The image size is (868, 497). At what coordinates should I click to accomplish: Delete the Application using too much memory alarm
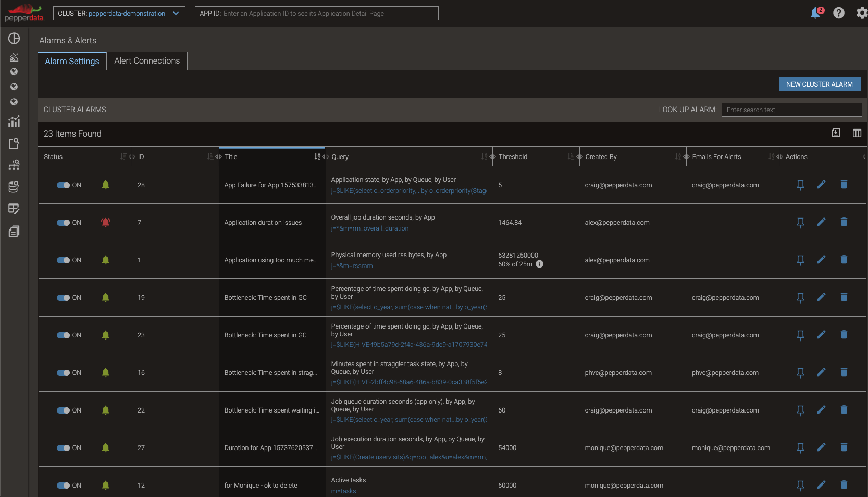(844, 260)
